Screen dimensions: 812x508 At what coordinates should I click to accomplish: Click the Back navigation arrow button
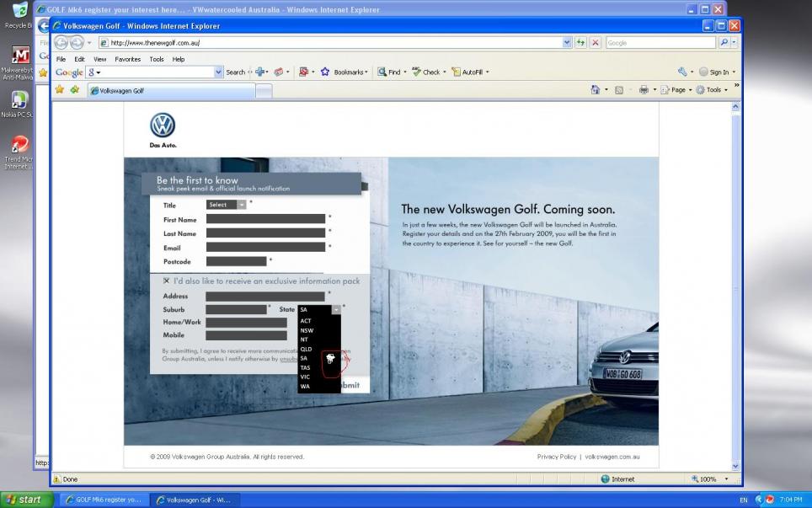[61, 42]
